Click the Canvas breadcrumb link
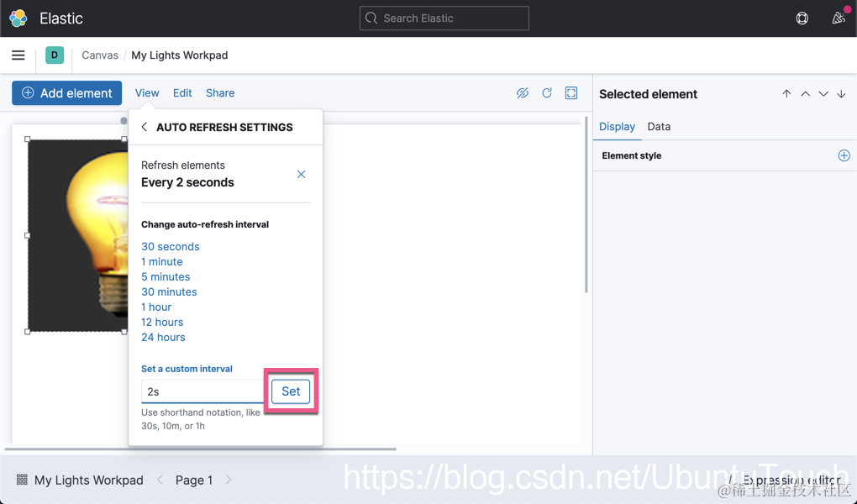Screen dimensions: 857x504 tap(100, 55)
